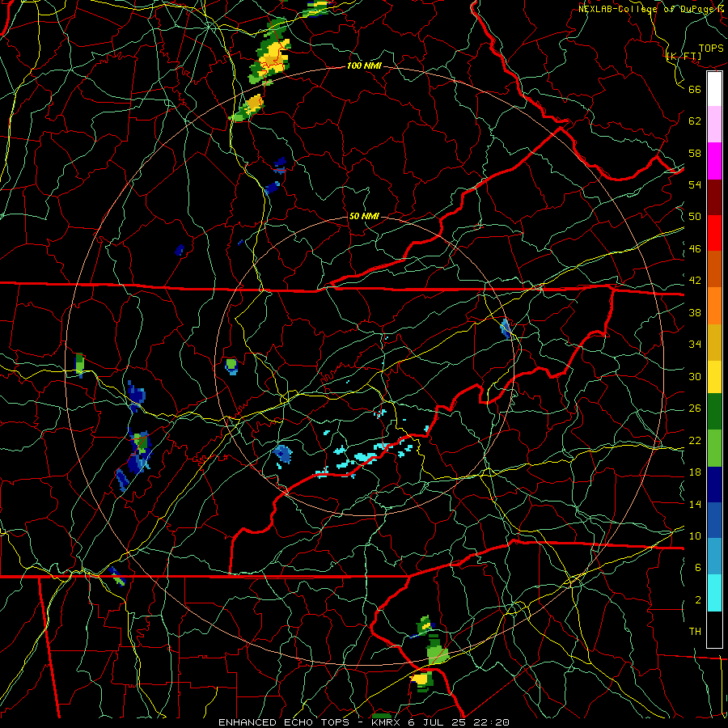Click the dark orange band between 42 and 46
Image resolution: width=728 pixels, height=728 pixels.
714,269
